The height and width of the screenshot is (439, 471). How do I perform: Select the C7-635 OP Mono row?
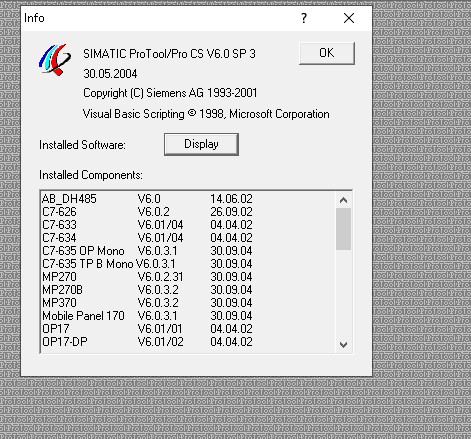[x=188, y=251]
